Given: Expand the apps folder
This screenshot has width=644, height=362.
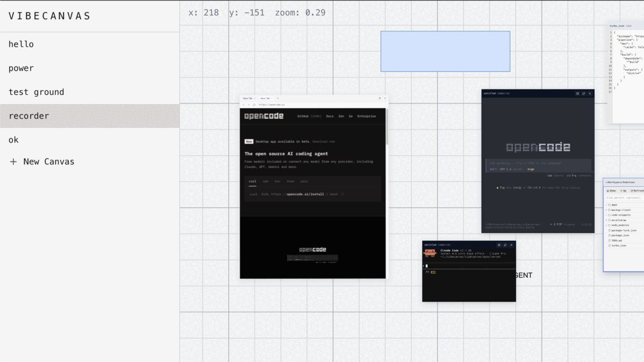Looking at the screenshot, I should [x=613, y=205].
